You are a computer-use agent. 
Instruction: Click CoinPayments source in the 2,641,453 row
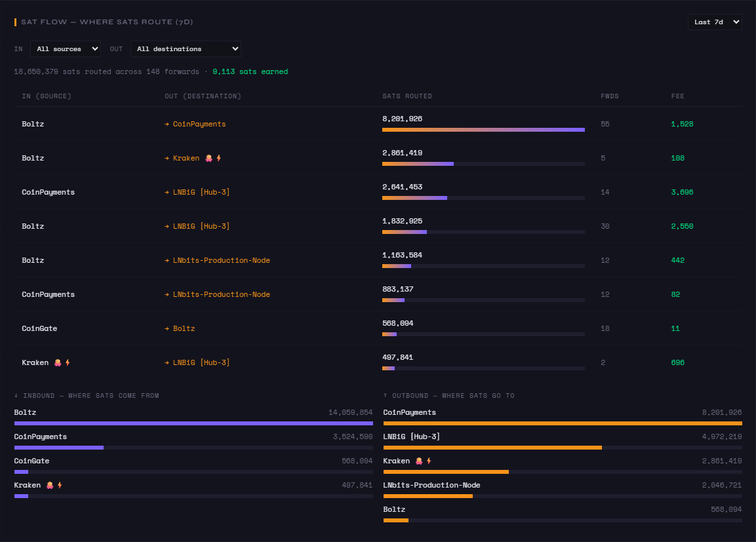(x=48, y=192)
